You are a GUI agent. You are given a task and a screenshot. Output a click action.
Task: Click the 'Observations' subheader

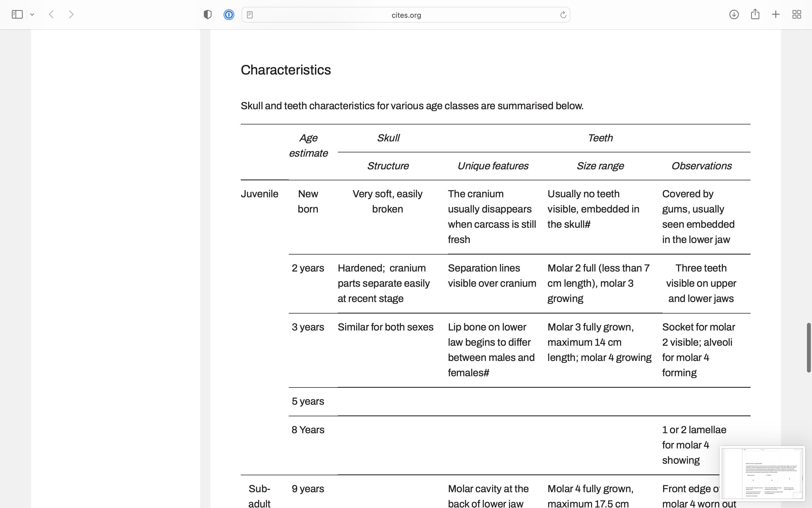pos(701,166)
